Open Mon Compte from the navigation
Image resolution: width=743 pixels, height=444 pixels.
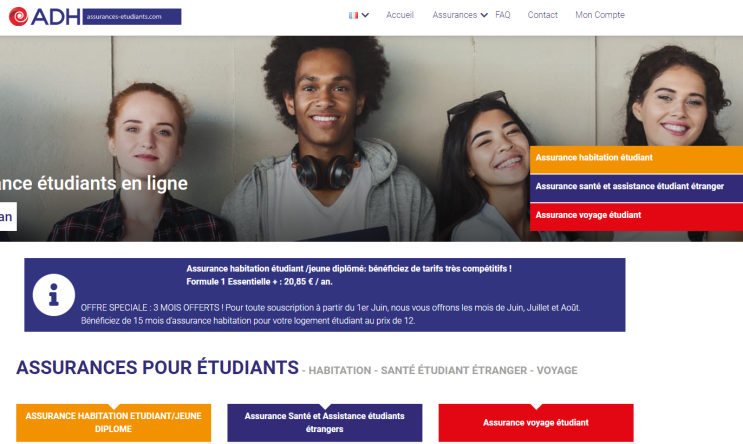[x=600, y=15]
